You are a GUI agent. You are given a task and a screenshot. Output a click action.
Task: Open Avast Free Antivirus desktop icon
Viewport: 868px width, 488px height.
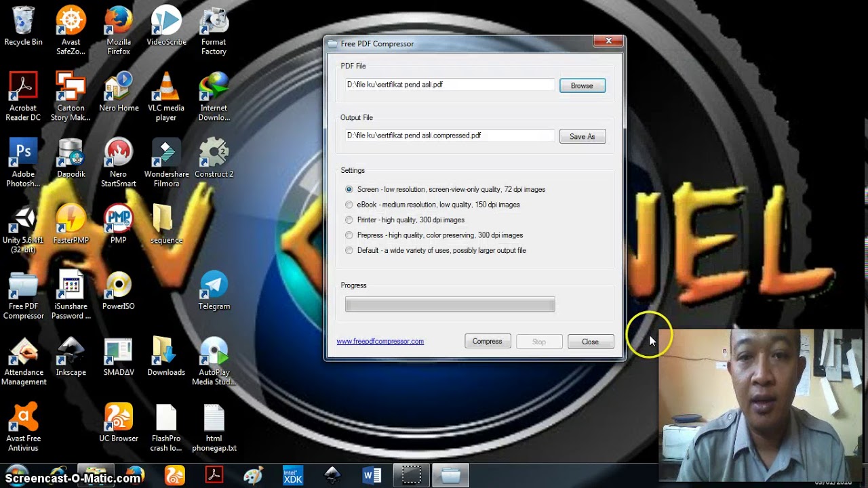[x=23, y=427]
